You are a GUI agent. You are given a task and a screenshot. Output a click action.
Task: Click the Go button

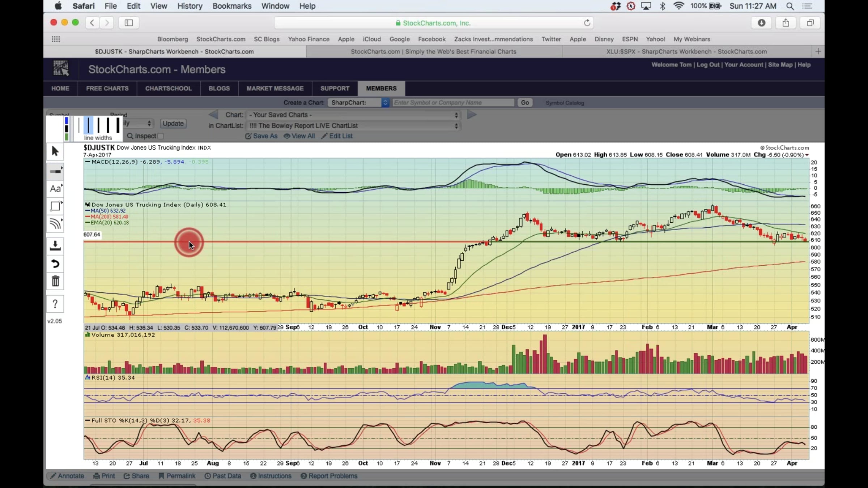click(x=525, y=103)
